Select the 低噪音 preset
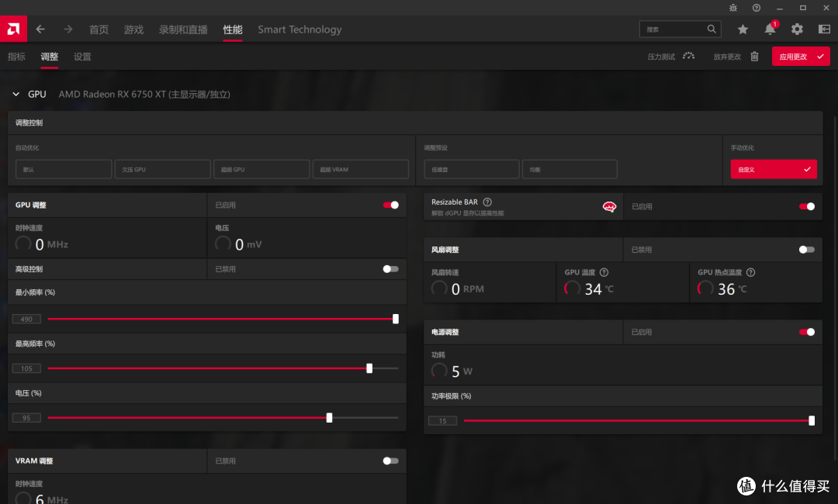Image resolution: width=838 pixels, height=504 pixels. click(472, 169)
